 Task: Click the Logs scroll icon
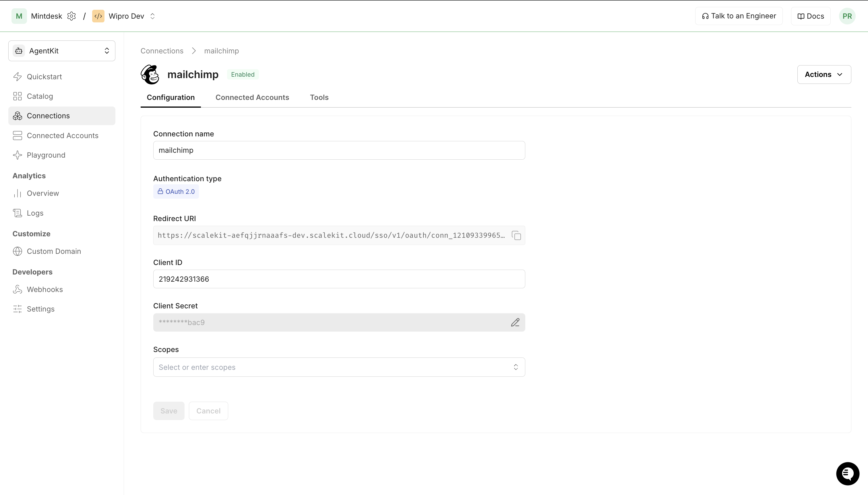coord(18,213)
